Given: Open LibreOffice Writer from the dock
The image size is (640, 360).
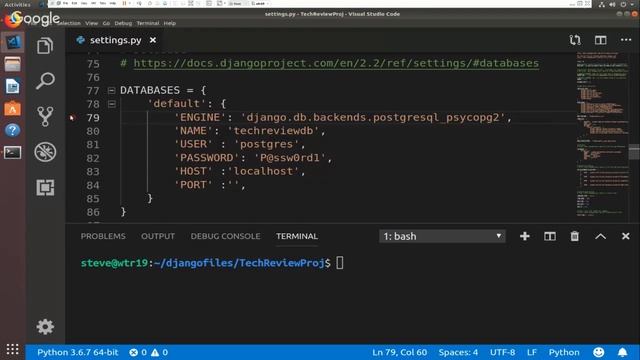Looking at the screenshot, I should coord(12,86).
